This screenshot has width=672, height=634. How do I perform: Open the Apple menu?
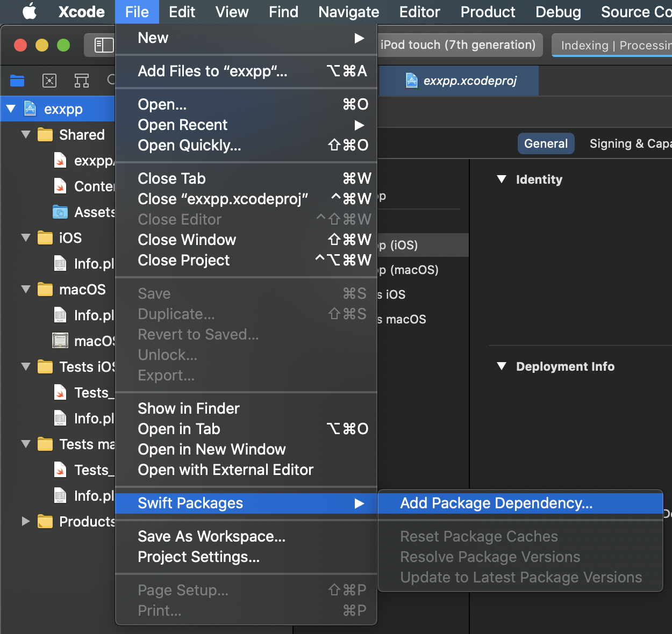[x=30, y=12]
